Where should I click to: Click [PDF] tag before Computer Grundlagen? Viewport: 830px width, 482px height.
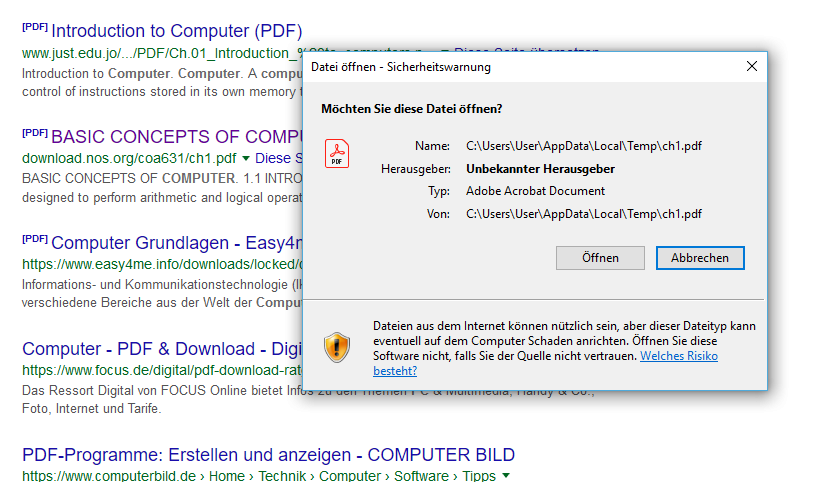tap(35, 239)
